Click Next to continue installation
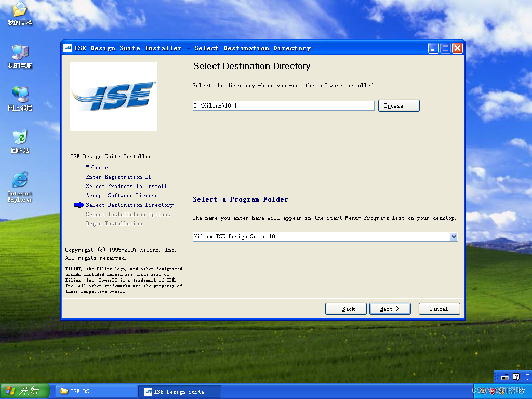 [390, 309]
